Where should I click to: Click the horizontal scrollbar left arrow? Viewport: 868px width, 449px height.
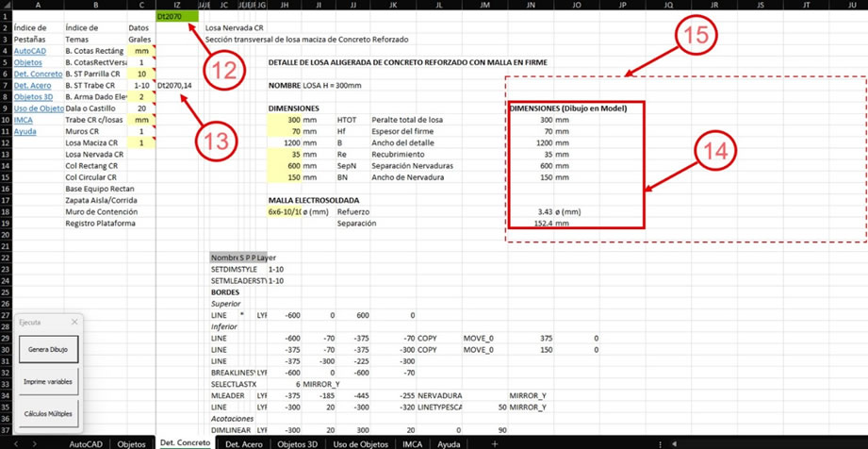(x=675, y=443)
